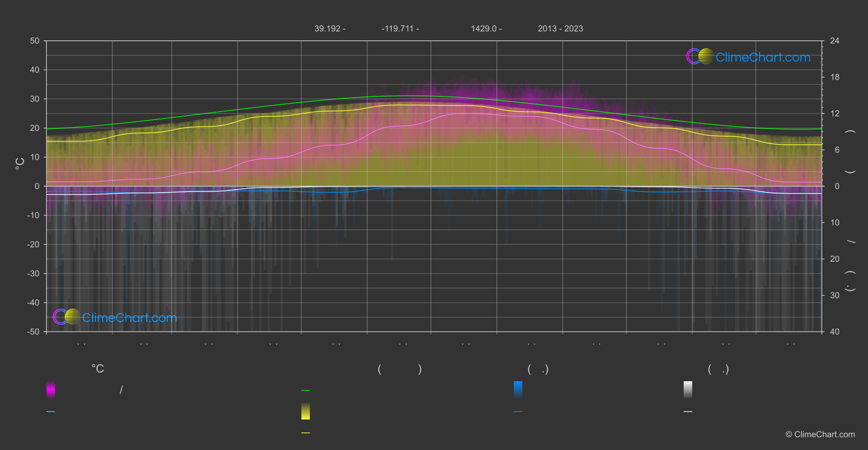Select the white line legend marker

688,412
